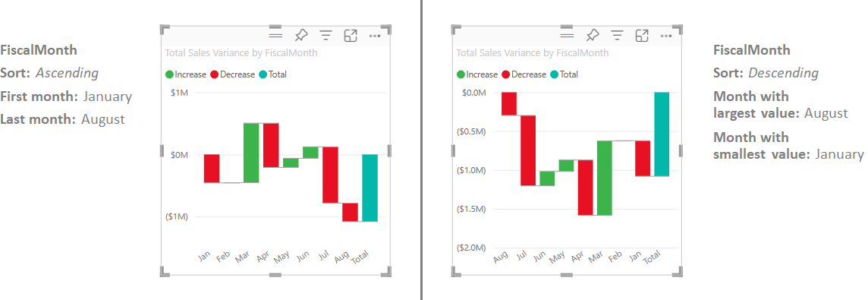This screenshot has height=300, width=868.
Task: Click drag handle bars on right chart header
Action: [x=567, y=36]
